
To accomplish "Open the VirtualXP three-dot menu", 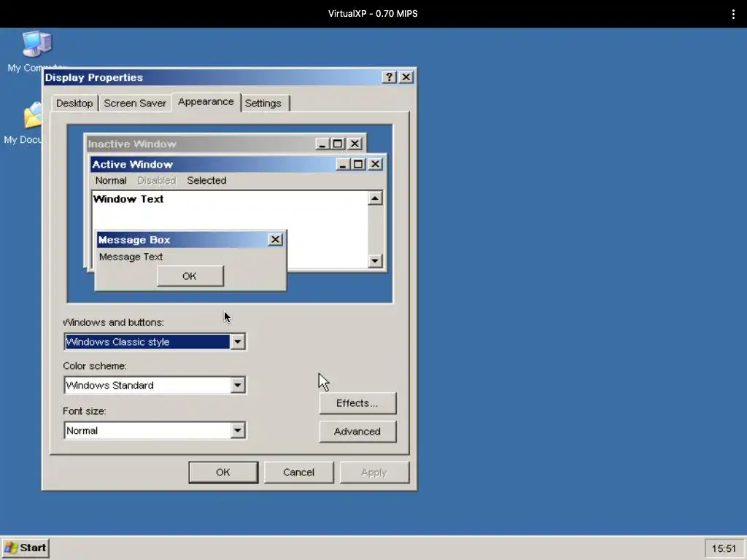I will [733, 14].
